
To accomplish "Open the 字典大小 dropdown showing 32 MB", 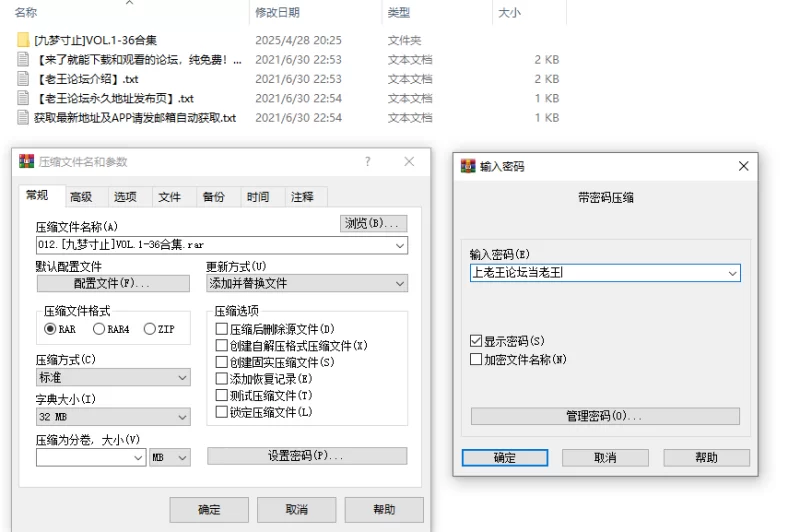I will pyautogui.click(x=182, y=417).
